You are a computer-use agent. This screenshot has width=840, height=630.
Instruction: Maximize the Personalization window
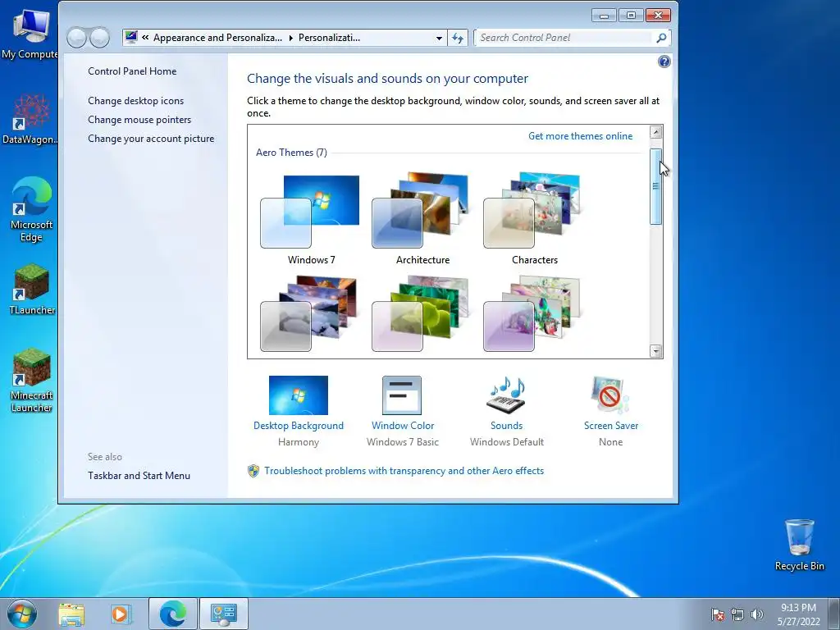(x=631, y=15)
